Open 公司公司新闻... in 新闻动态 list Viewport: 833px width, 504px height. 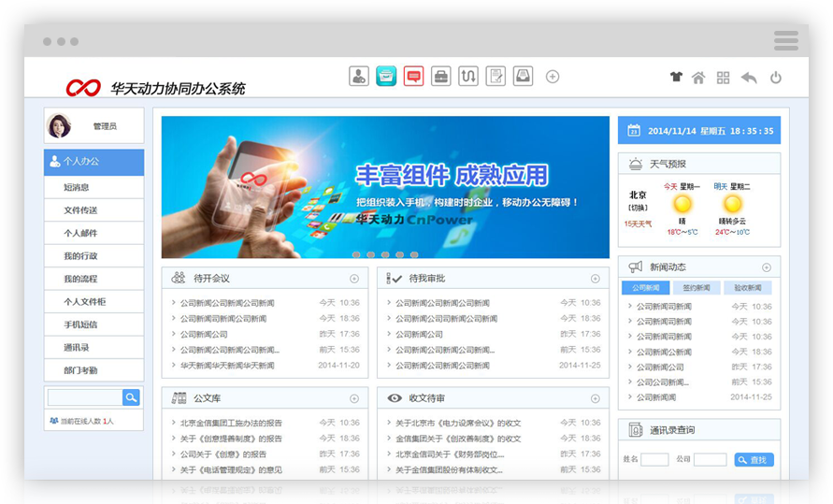click(x=663, y=382)
